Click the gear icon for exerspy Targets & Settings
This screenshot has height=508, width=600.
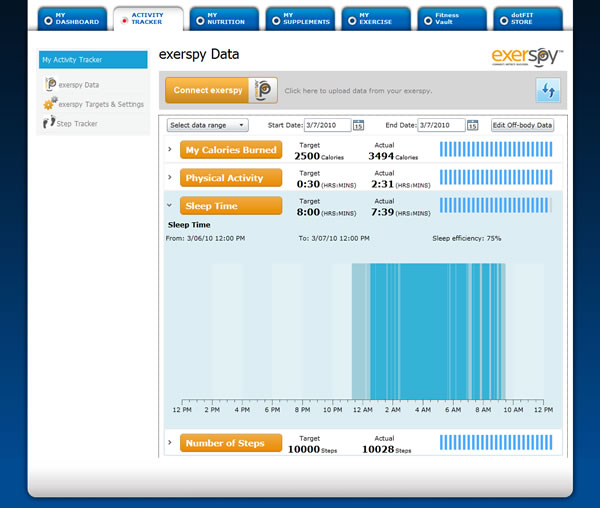point(50,104)
